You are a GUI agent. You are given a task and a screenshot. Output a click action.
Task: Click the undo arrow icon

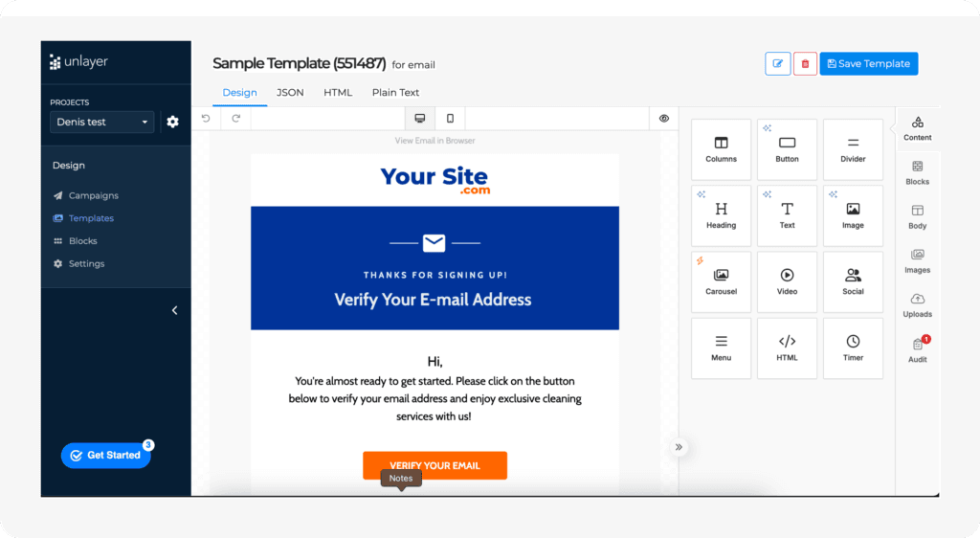point(205,119)
